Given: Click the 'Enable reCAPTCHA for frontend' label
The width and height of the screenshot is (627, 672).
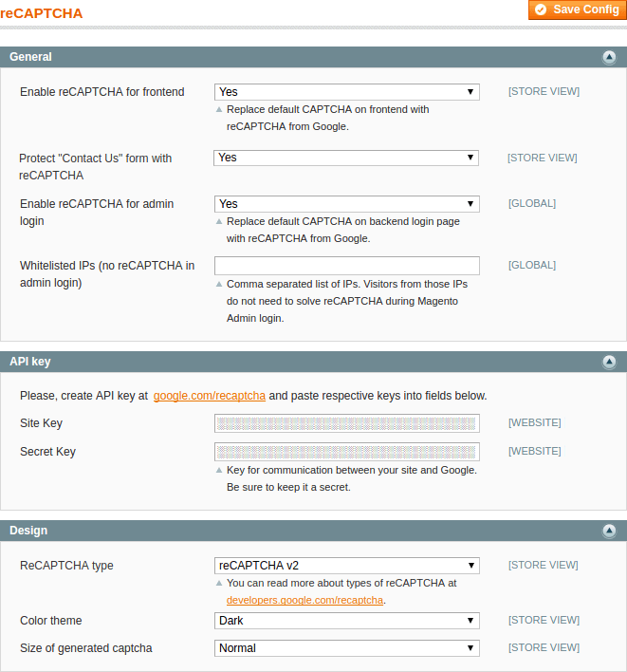Looking at the screenshot, I should point(101,92).
